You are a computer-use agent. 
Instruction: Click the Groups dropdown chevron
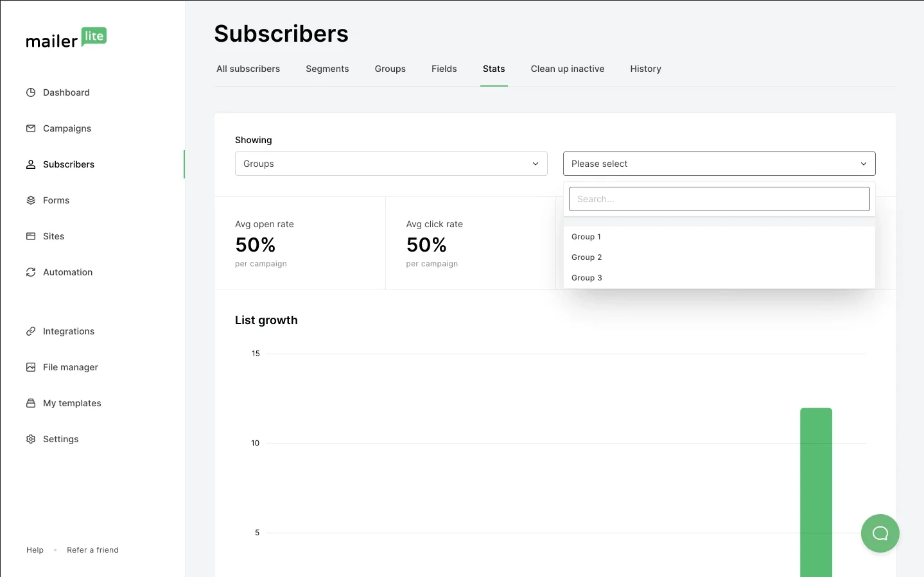[x=536, y=164]
